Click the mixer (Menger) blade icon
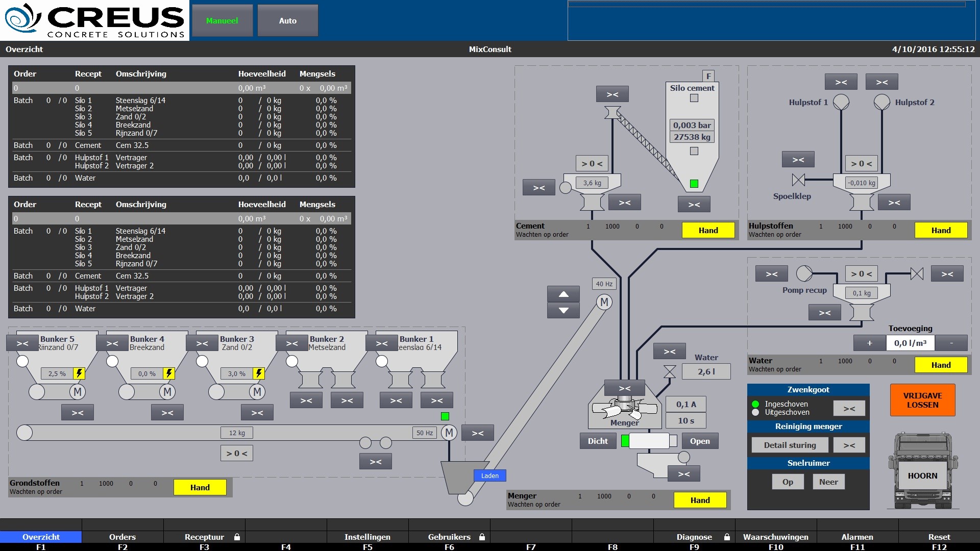Viewport: 980px width, 551px height. [624, 408]
